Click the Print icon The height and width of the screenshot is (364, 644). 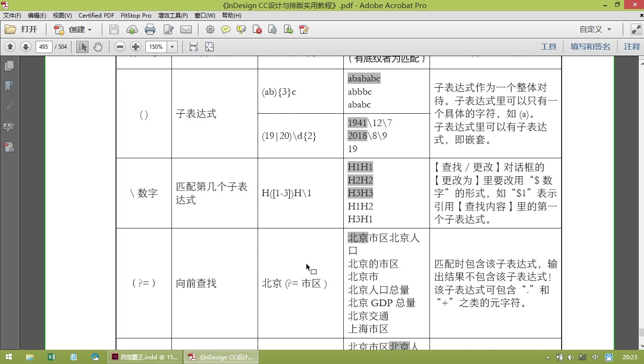click(150, 29)
